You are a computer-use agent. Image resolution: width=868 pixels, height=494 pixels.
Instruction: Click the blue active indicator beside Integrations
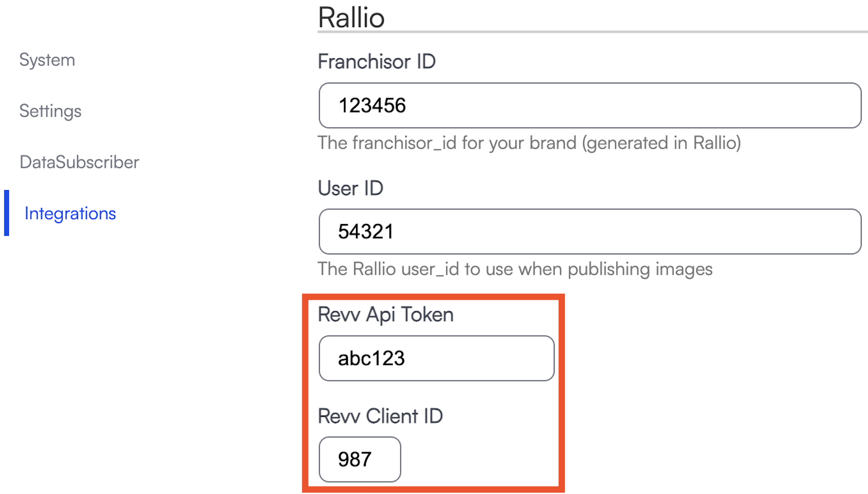tap(6, 213)
